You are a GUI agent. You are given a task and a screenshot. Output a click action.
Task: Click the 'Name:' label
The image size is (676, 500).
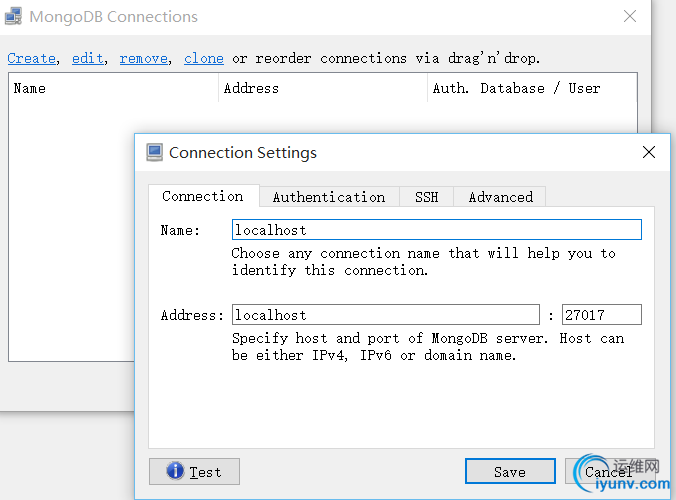(x=180, y=230)
